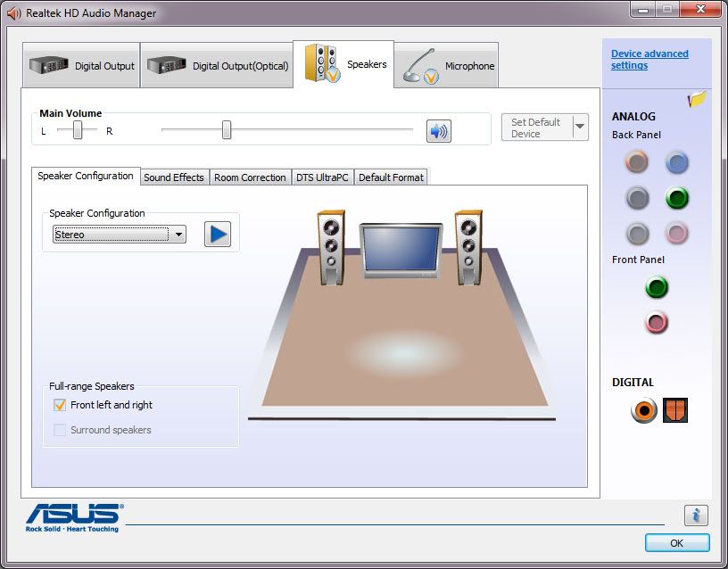
Task: Open the information button near the OK button
Action: click(696, 515)
